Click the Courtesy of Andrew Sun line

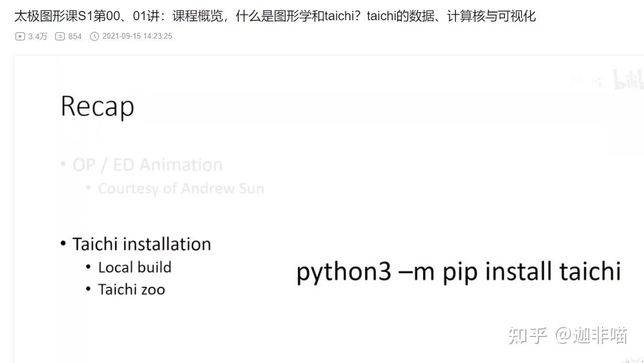click(x=181, y=189)
